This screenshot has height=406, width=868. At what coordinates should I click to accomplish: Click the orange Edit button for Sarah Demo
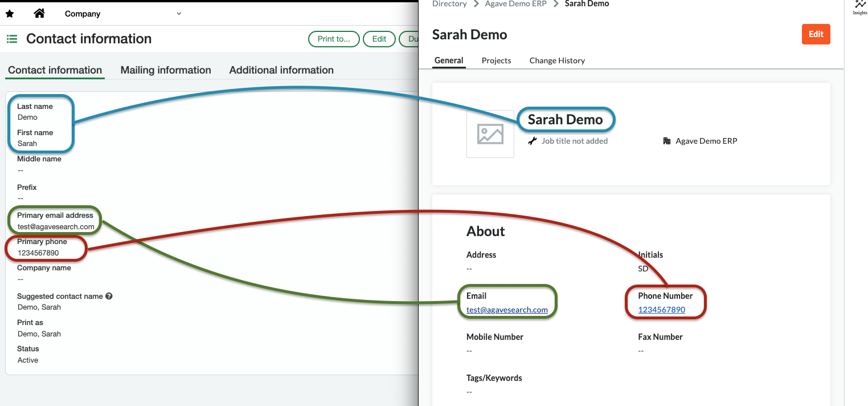pos(816,34)
